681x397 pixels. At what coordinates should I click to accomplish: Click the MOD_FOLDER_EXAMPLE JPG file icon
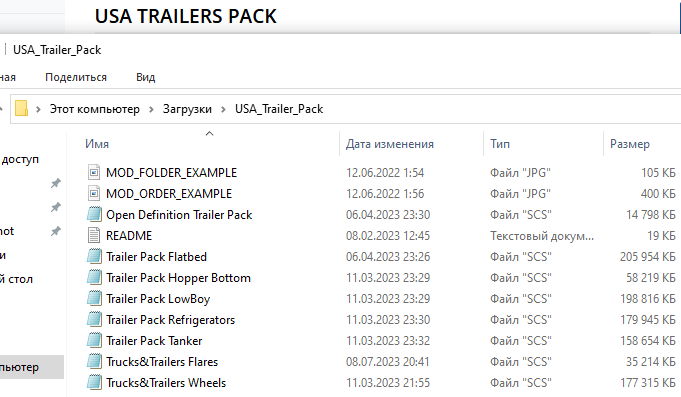(94, 173)
